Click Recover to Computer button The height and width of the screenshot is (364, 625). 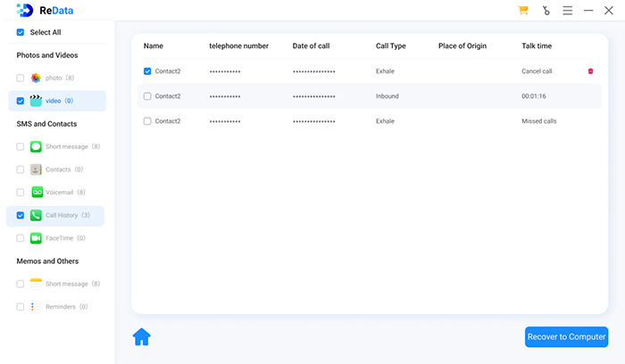coord(567,336)
